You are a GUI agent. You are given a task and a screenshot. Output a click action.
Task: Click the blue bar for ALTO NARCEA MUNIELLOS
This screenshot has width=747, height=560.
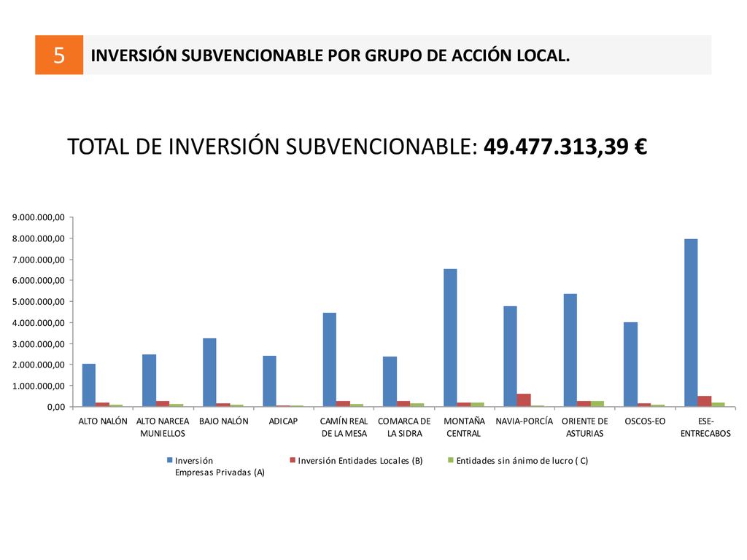click(x=149, y=381)
